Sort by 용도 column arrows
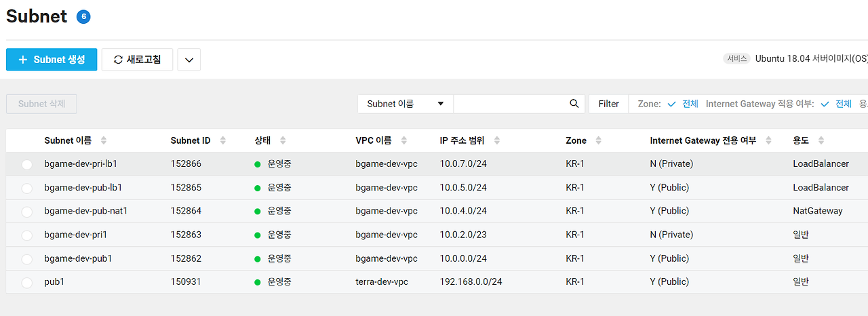This screenshot has height=316, width=868. (821, 140)
